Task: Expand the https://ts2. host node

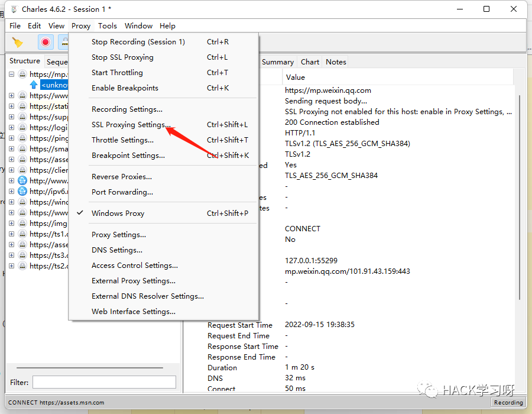Action: tap(12, 266)
